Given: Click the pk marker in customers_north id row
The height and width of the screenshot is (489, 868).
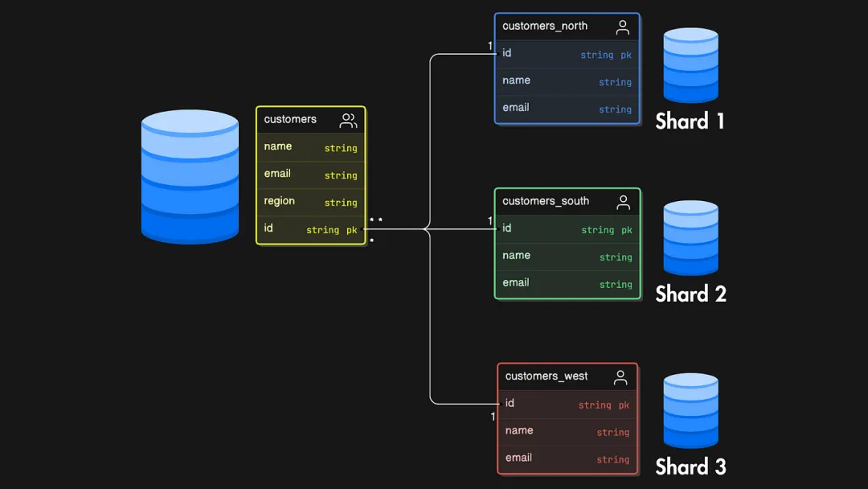Looking at the screenshot, I should tap(626, 55).
